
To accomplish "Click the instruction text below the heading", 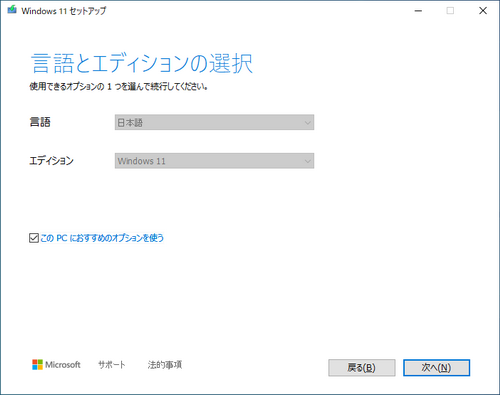I will pyautogui.click(x=119, y=87).
